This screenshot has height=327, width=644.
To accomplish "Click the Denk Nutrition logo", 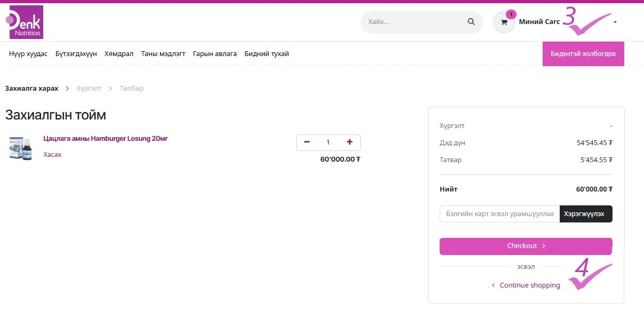I will (x=26, y=22).
